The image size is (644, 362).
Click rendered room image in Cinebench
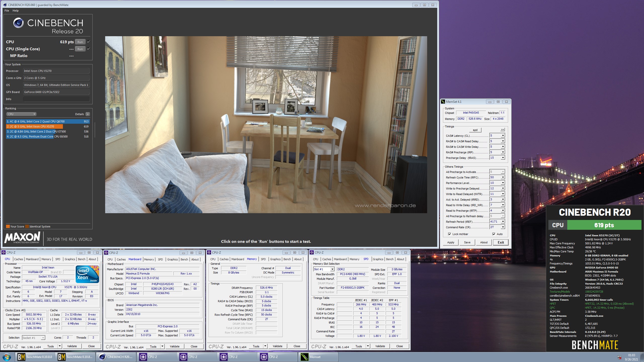pos(266,125)
